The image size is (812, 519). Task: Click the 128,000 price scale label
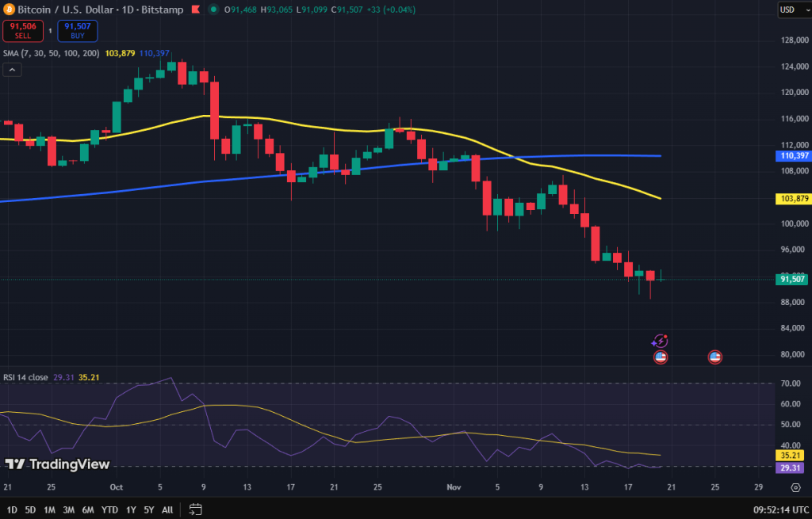point(795,40)
